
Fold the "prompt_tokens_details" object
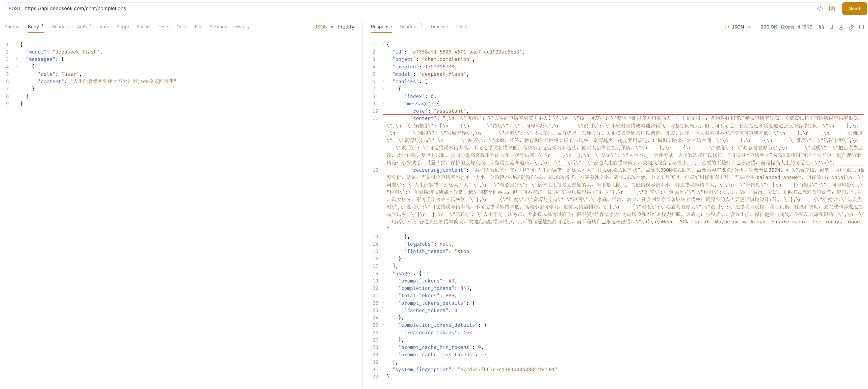pos(383,303)
